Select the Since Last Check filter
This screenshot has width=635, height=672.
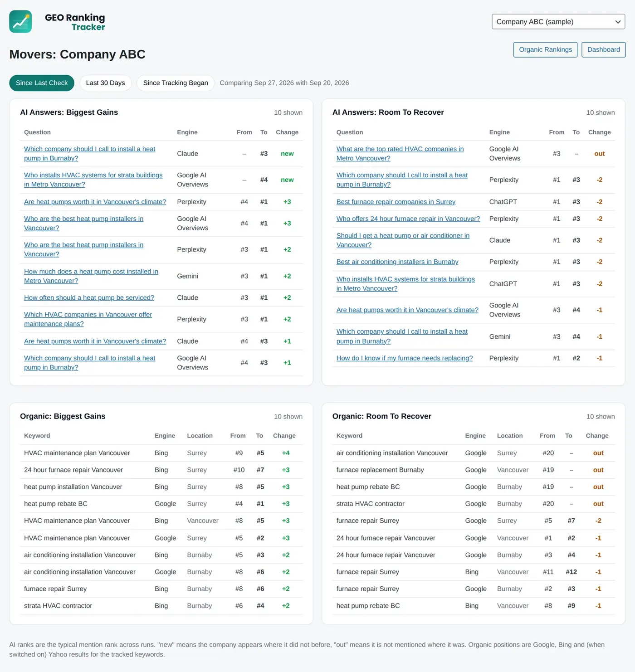(x=42, y=83)
